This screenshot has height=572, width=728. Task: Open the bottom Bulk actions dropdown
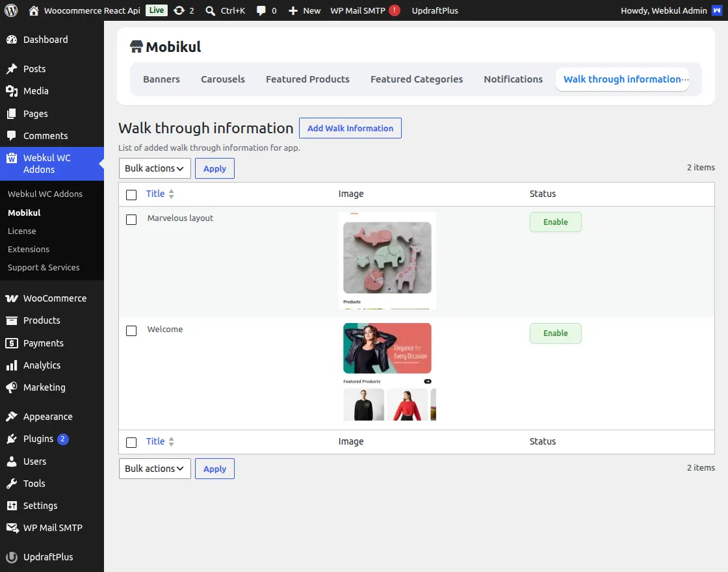(155, 469)
